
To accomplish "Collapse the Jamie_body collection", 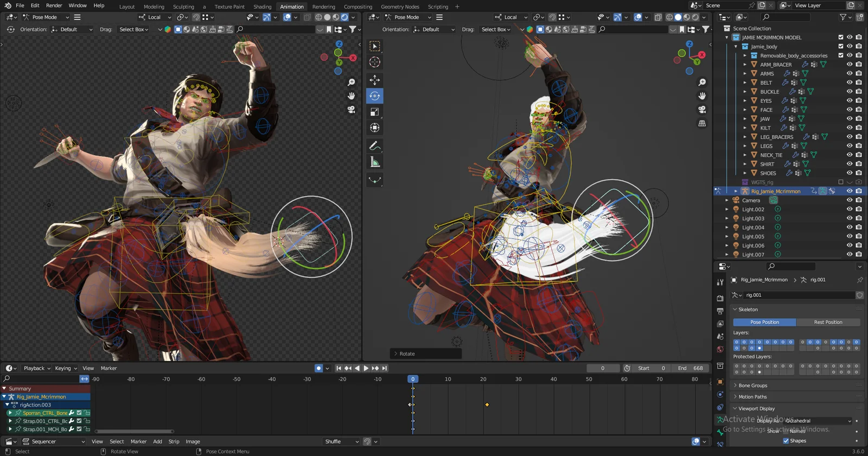I will [736, 47].
